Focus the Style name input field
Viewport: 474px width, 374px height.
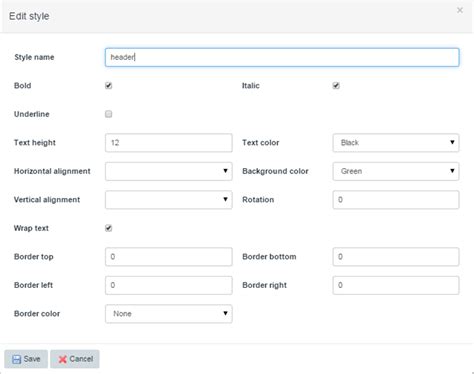point(282,57)
